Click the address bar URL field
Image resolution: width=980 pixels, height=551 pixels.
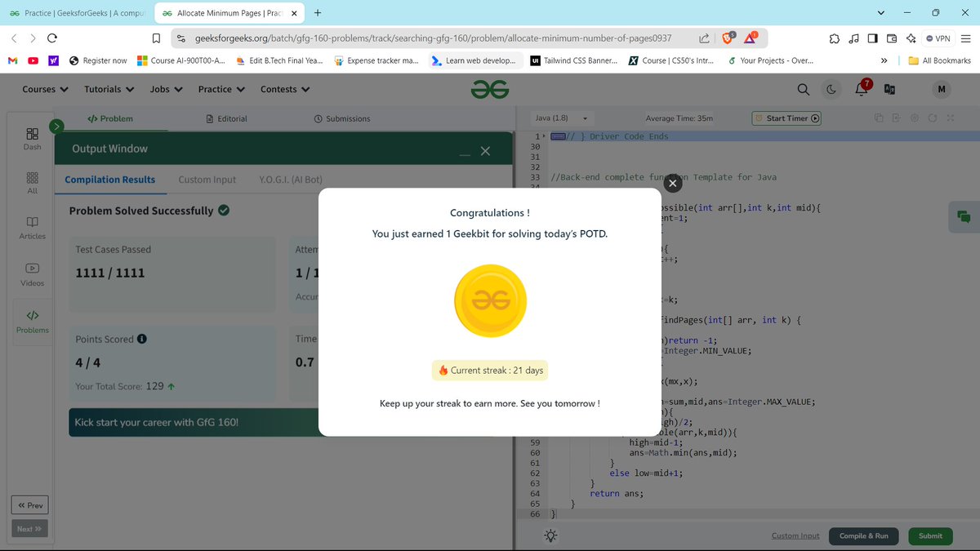pyautogui.click(x=433, y=38)
